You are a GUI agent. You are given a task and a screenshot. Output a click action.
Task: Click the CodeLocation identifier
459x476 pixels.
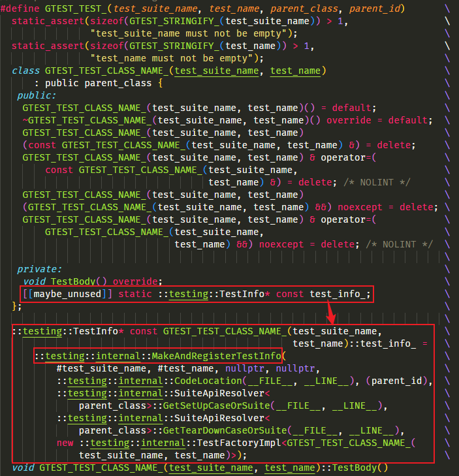click(x=208, y=381)
